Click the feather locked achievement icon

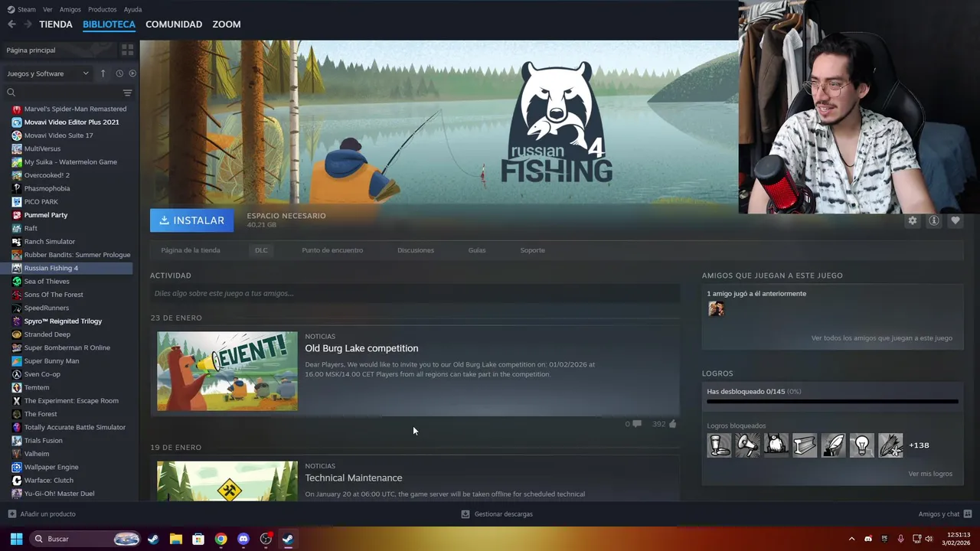(x=833, y=445)
